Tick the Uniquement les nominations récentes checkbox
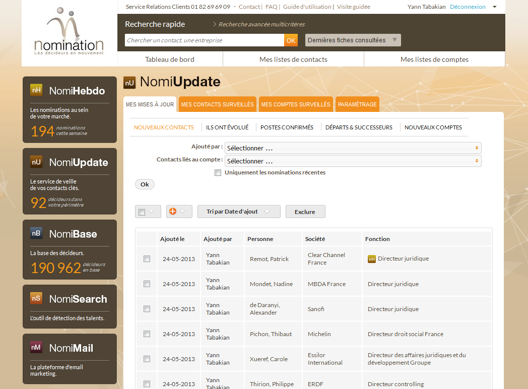 pos(218,172)
